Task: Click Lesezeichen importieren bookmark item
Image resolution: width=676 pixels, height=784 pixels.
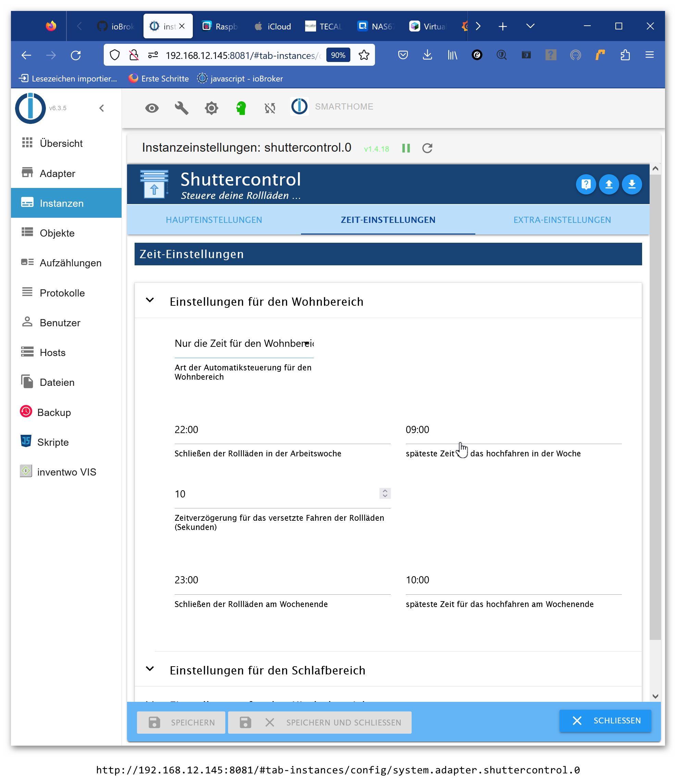Action: [68, 79]
